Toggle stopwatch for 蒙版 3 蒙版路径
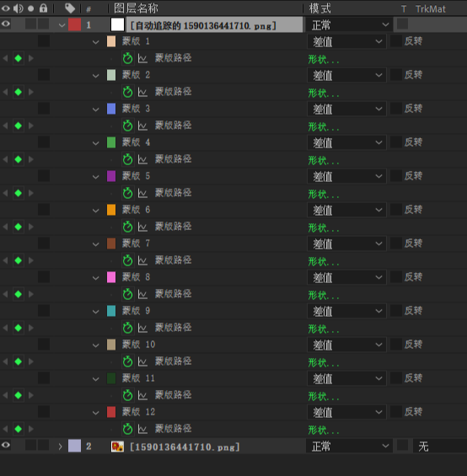 tap(127, 126)
